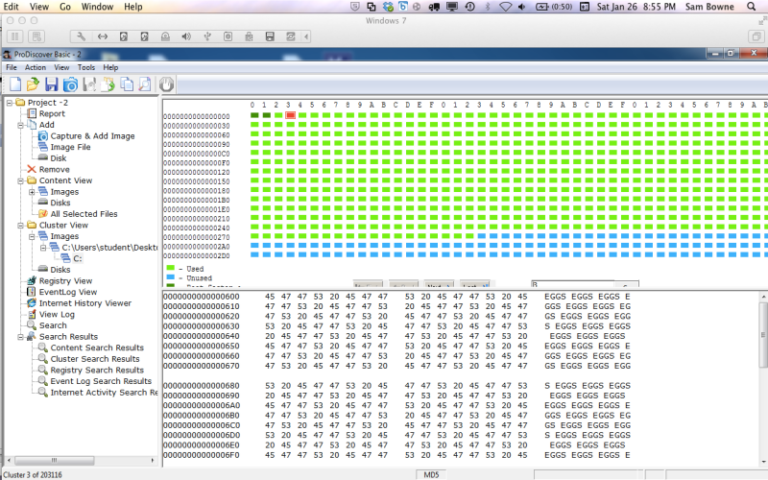
Task: Select Registry View in the tree
Action: pyautogui.click(x=66, y=281)
